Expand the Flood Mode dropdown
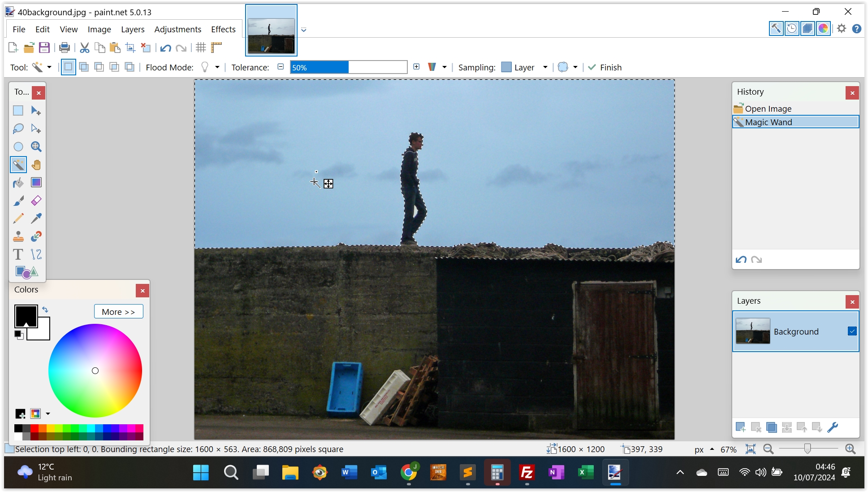Image resolution: width=868 pixels, height=492 pixels. click(x=217, y=67)
